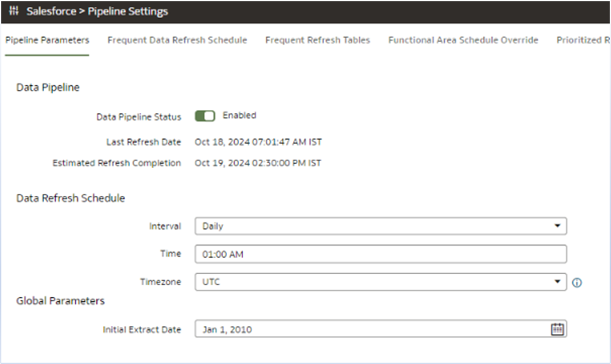
Task: Switch to Frequent Data Refresh Schedule tab
Action: (177, 40)
